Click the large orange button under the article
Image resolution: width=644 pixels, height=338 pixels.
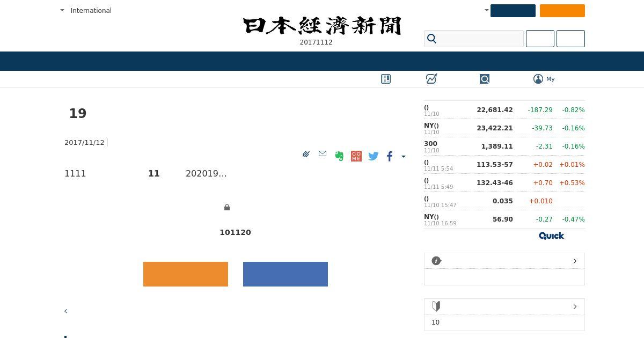(186, 274)
